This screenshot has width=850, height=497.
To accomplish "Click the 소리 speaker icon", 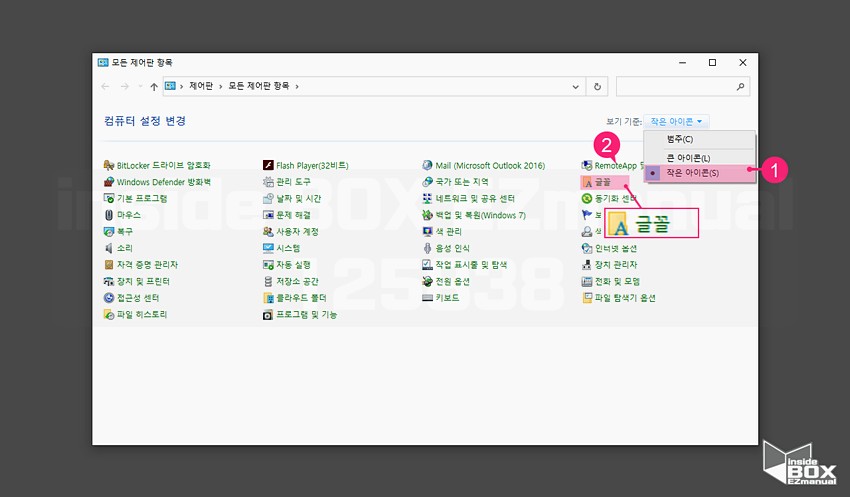I will click(109, 248).
